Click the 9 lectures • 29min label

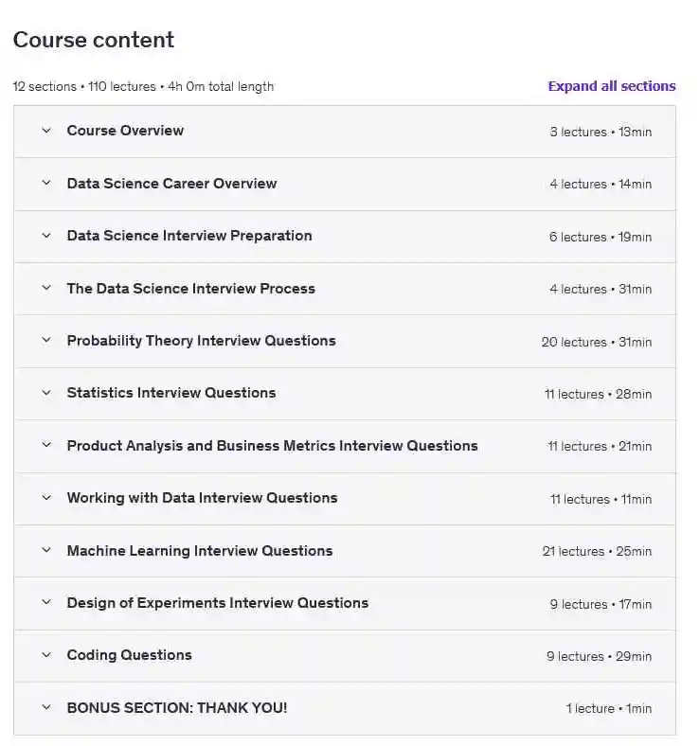point(599,656)
